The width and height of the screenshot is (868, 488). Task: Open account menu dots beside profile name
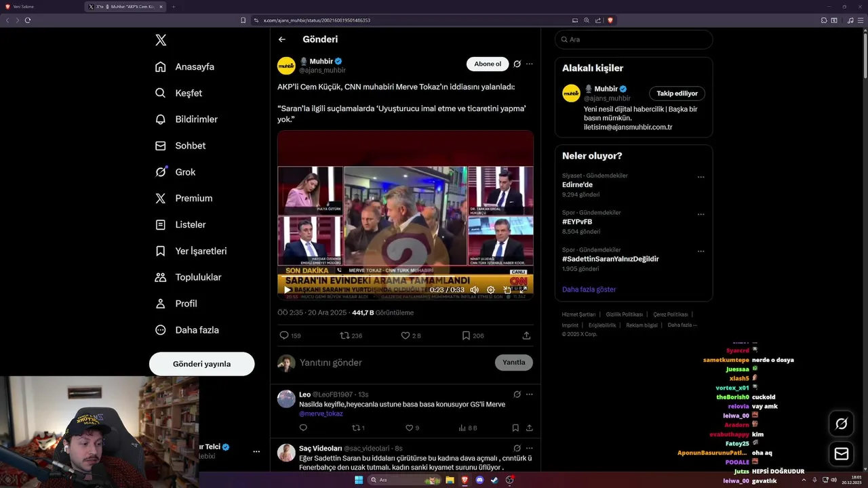[256, 451]
